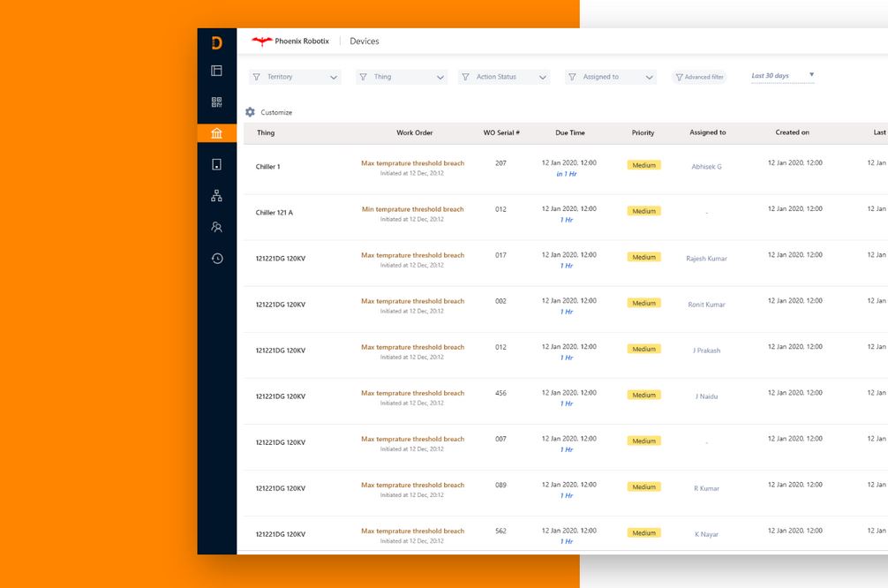Image resolution: width=888 pixels, height=588 pixels.
Task: Open the dashboard layout icon in sidebar
Action: [216, 71]
